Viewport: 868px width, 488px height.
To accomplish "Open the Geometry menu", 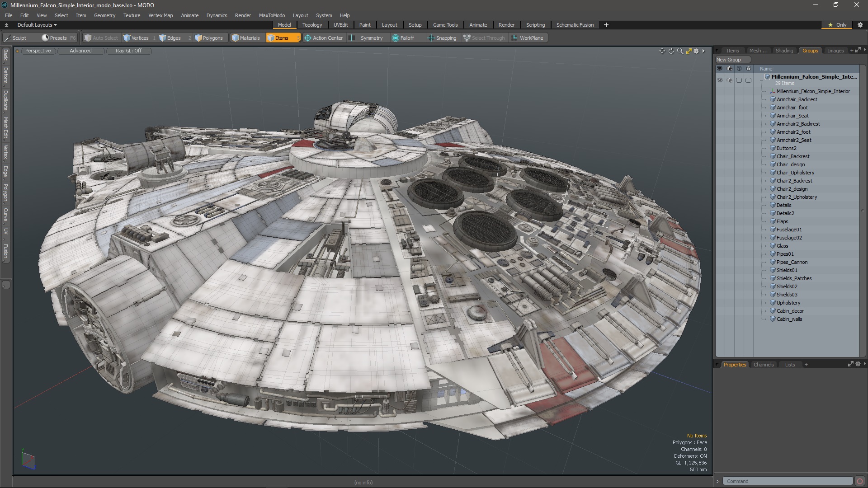I will click(104, 15).
